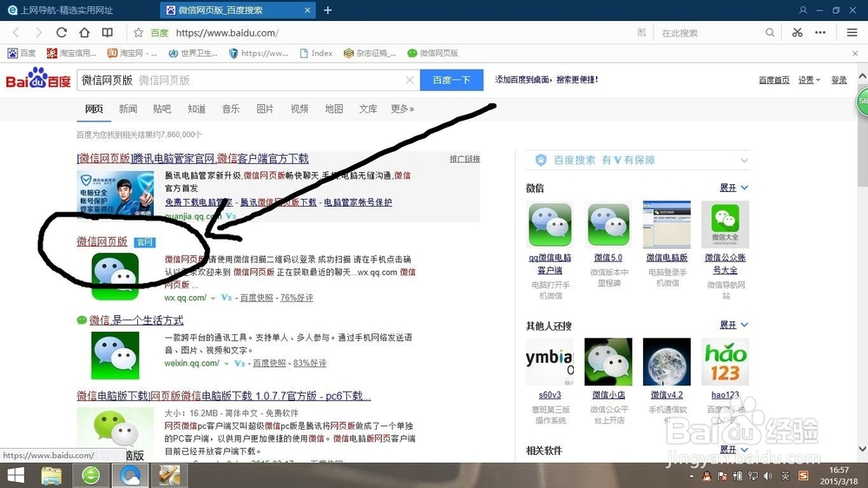Open the hamburger main menu

tap(852, 33)
